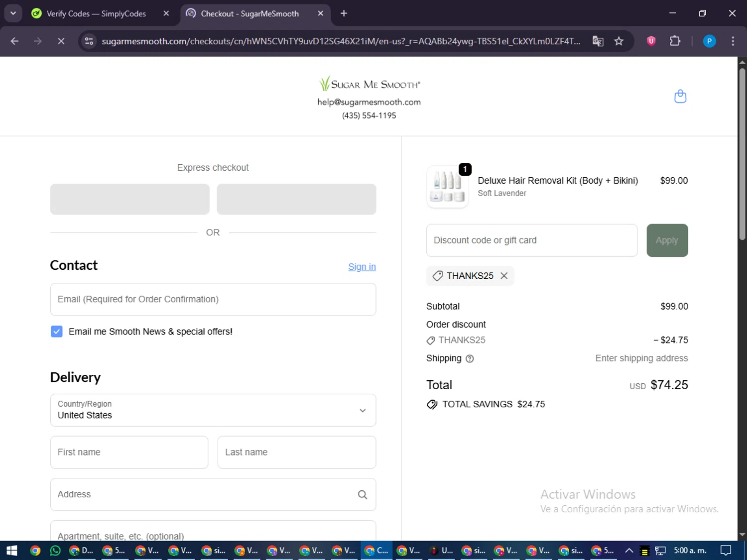Click the first express checkout button
The height and width of the screenshot is (560, 747).
click(129, 199)
